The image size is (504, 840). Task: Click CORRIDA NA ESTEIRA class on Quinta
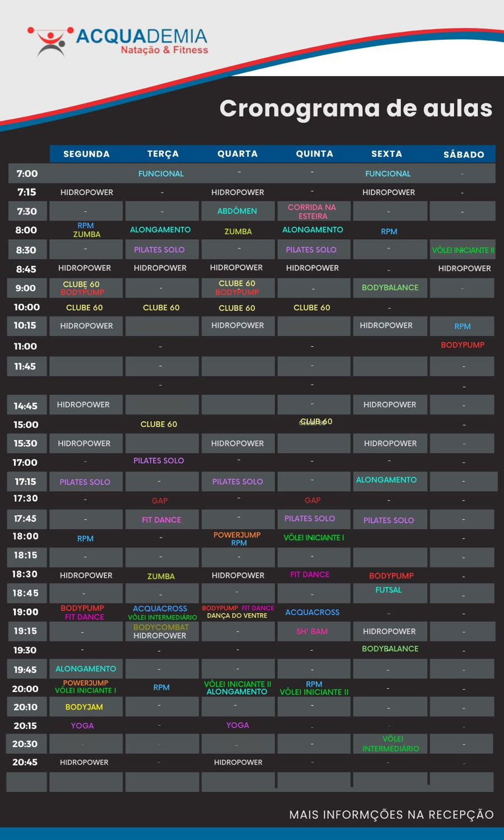click(x=312, y=212)
